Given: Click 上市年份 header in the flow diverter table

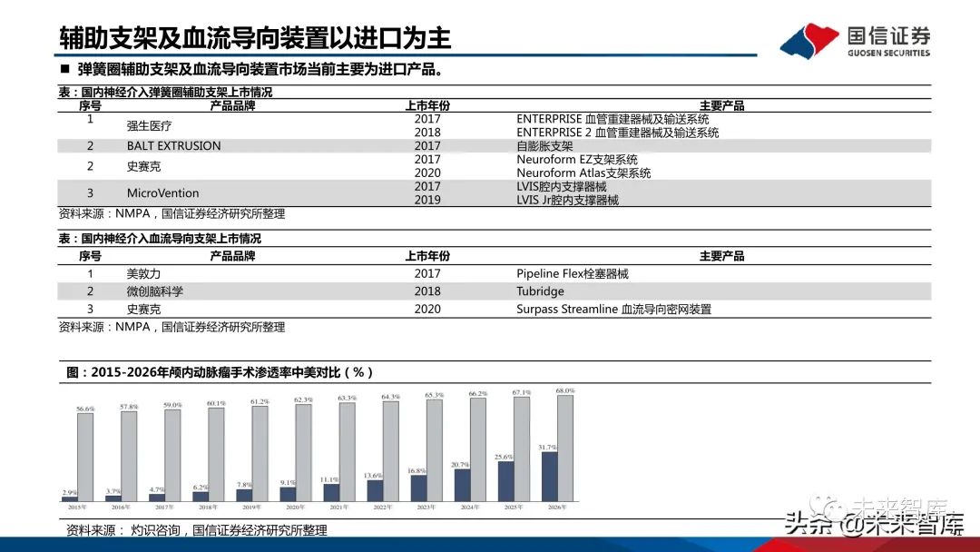Looking at the screenshot, I should click(427, 256).
